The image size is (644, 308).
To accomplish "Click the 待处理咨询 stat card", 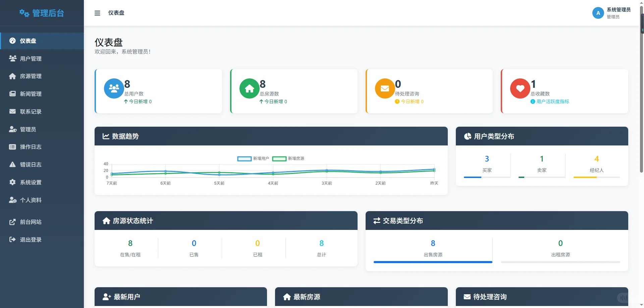I will click(429, 91).
